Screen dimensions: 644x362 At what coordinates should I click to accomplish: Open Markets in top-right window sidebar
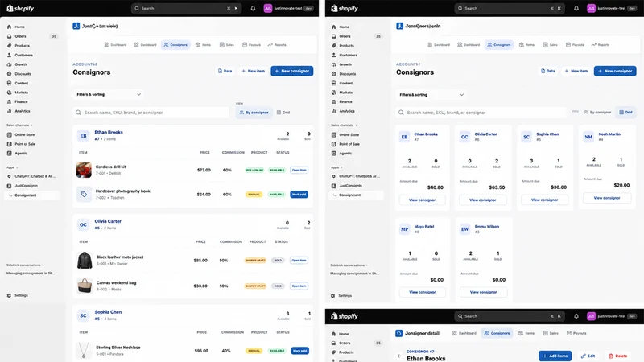click(345, 93)
